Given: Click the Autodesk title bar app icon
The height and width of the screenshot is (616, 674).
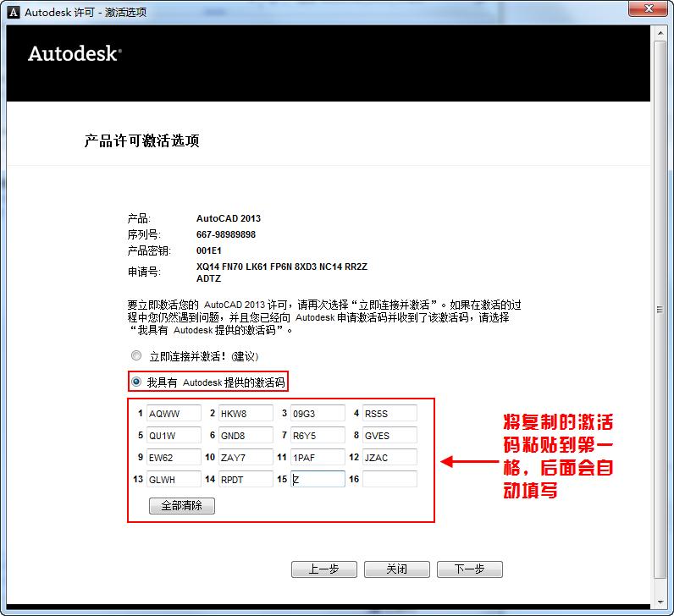Looking at the screenshot, I should point(14,12).
